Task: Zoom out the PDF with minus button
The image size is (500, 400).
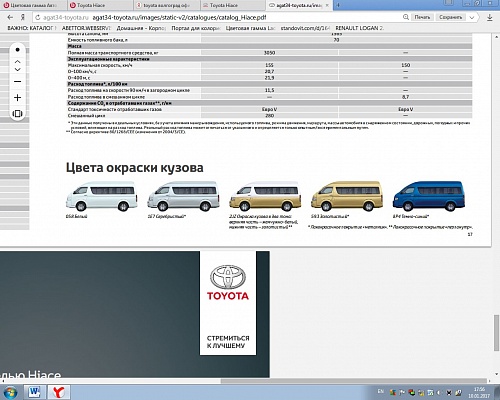Action: coord(17,81)
